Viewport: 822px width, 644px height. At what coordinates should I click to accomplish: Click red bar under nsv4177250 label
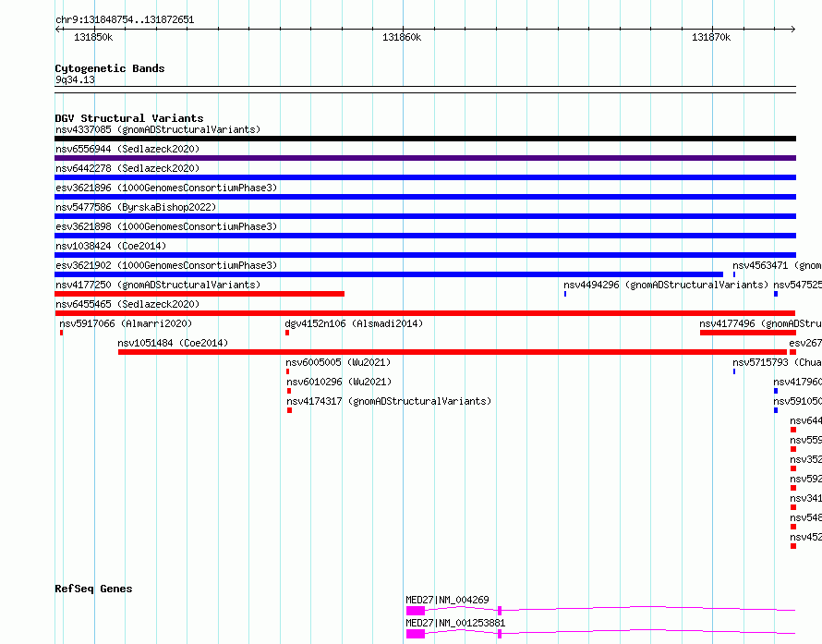(199, 294)
